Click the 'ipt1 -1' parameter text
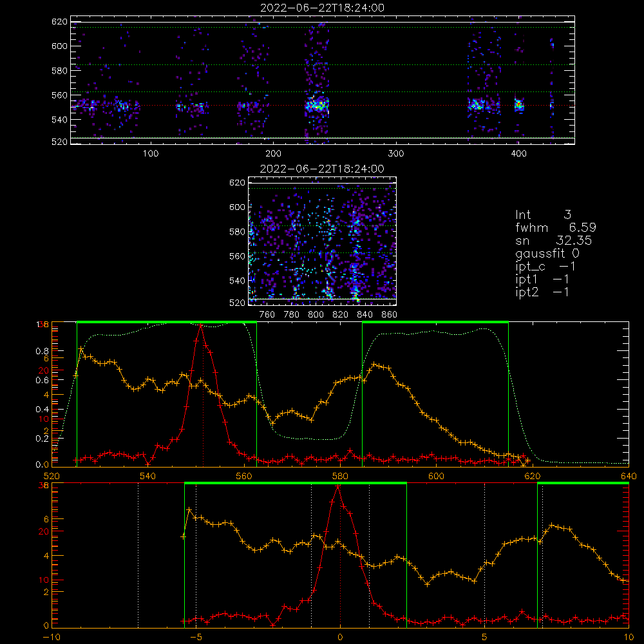The image size is (644, 644). (542, 279)
